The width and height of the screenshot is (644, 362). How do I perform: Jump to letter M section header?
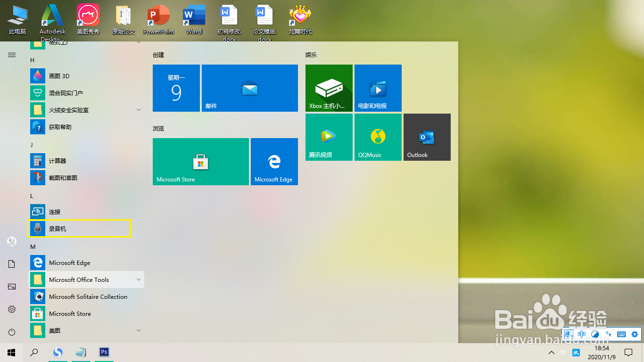(x=33, y=247)
